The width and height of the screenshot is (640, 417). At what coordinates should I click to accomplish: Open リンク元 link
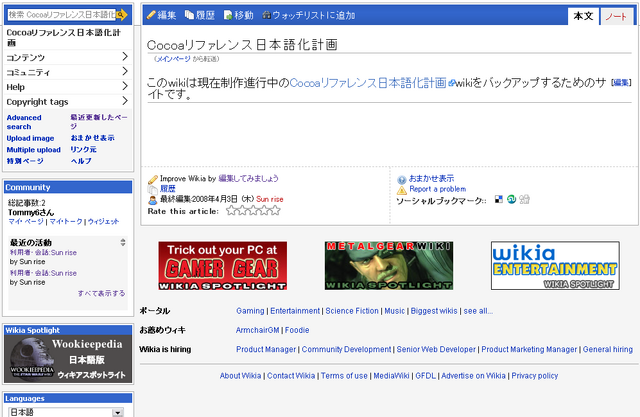[84, 149]
